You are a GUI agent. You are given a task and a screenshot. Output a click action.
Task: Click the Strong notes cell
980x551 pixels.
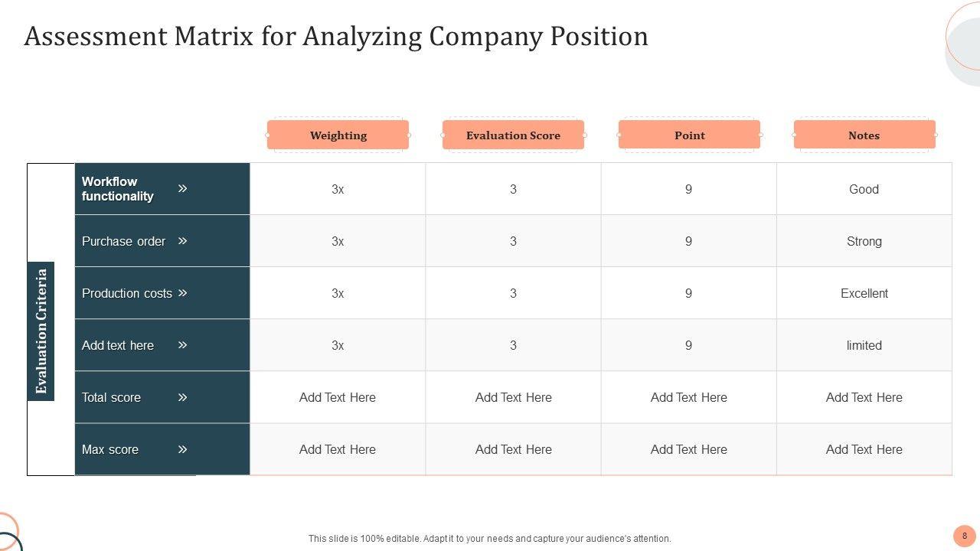click(x=864, y=241)
